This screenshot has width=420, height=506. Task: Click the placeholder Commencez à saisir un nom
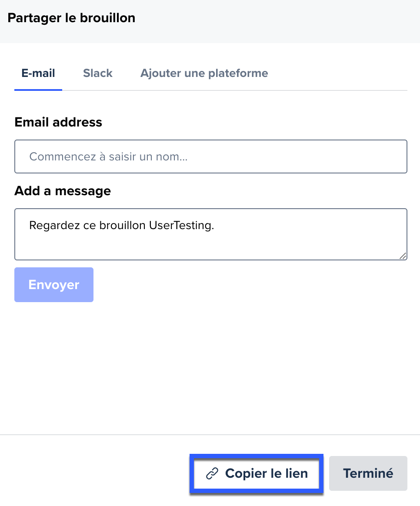click(x=108, y=156)
